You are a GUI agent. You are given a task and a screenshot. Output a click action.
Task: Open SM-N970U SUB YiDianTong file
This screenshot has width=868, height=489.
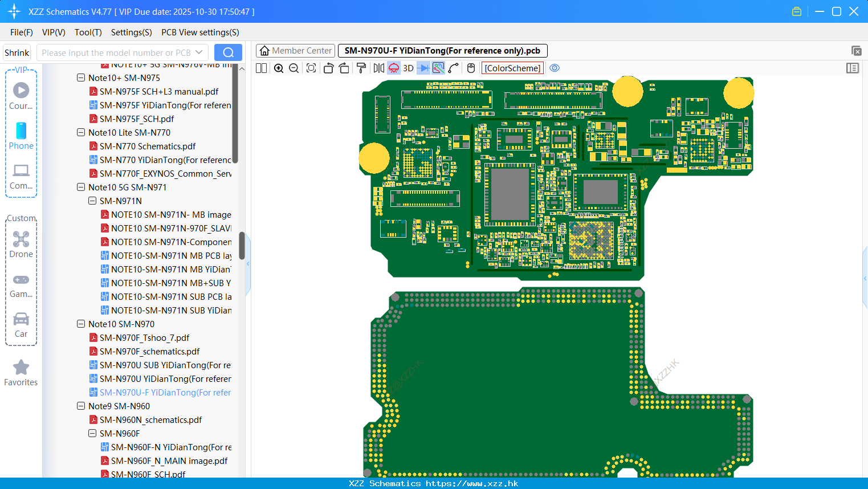coord(160,365)
